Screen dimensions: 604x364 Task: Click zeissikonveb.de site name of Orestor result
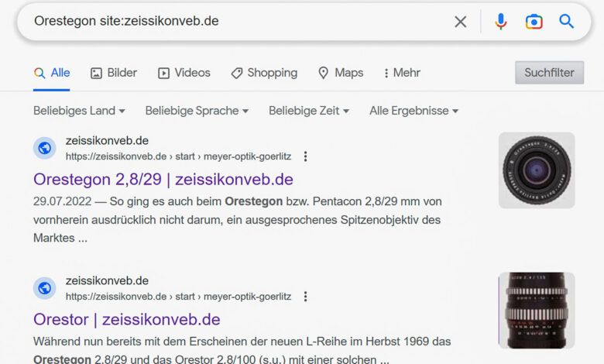(x=107, y=281)
